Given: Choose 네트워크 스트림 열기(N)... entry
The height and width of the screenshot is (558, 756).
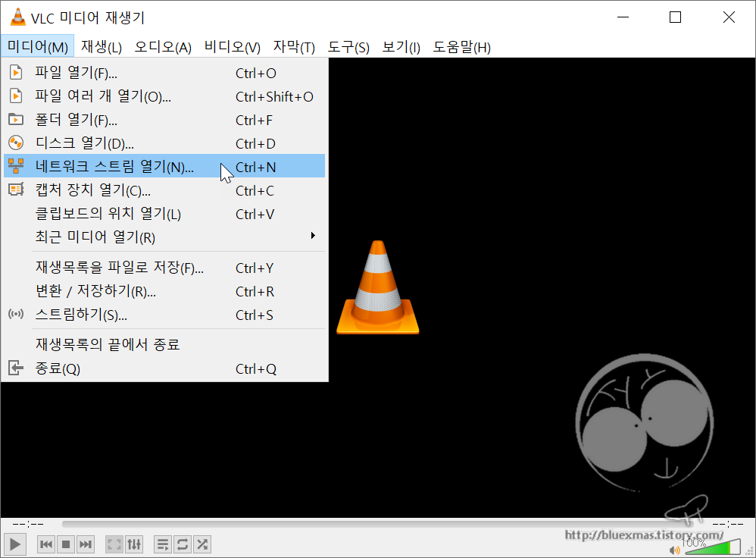Looking at the screenshot, I should point(164,167).
